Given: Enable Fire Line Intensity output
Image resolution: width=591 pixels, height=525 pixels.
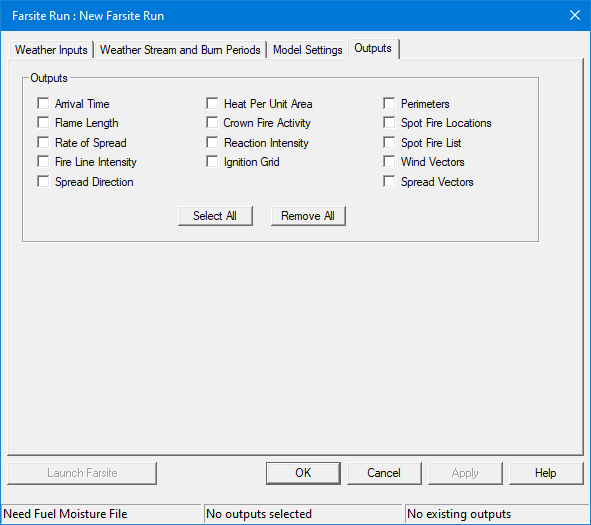Looking at the screenshot, I should tap(43, 162).
